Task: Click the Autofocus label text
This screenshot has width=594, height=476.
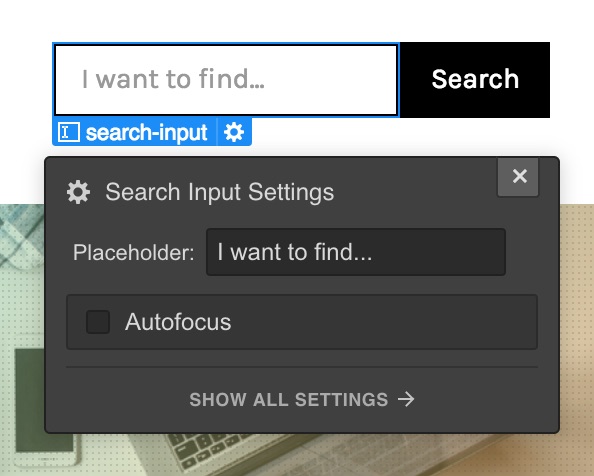Action: (178, 322)
